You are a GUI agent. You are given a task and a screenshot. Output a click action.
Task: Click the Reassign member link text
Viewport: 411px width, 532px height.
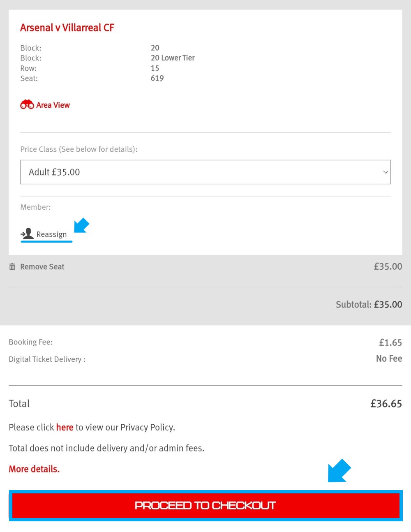(51, 234)
